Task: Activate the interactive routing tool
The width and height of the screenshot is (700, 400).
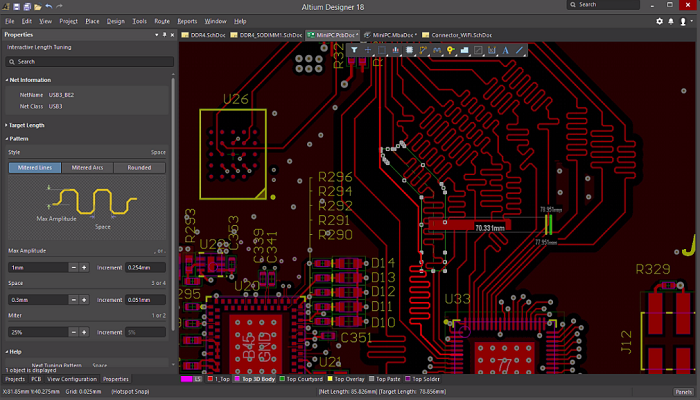Action: point(423,50)
